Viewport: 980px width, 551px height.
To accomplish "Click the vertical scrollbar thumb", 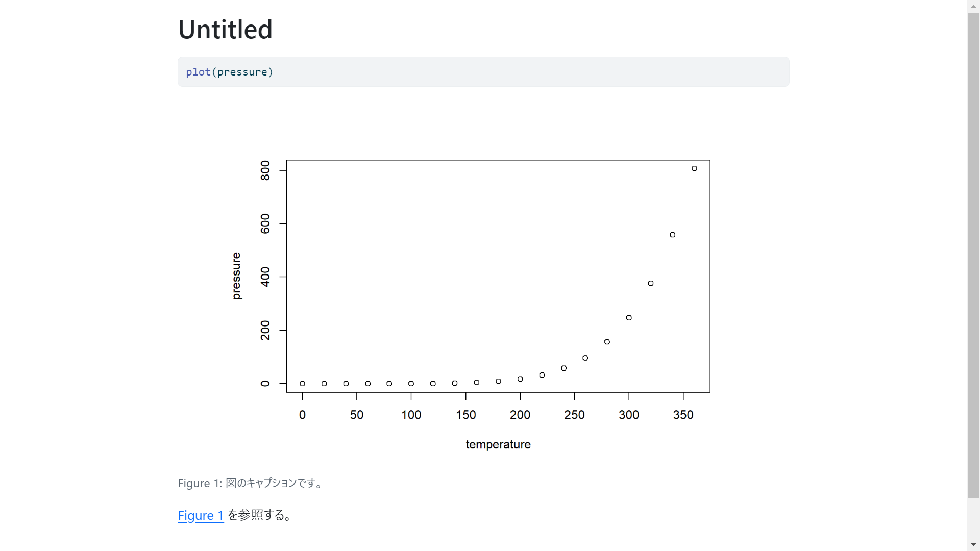I will point(973,255).
